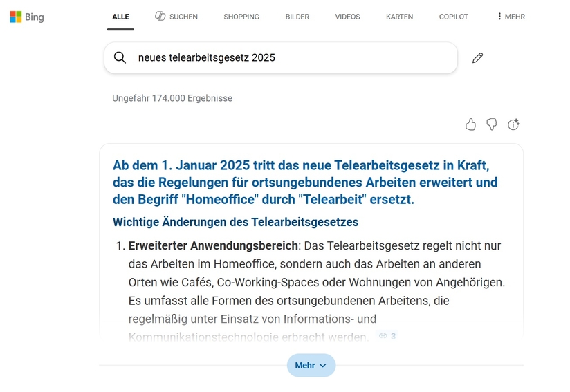Image resolution: width=570 pixels, height=392 pixels.
Task: Select the COPILOT tab
Action: pyautogui.click(x=453, y=17)
